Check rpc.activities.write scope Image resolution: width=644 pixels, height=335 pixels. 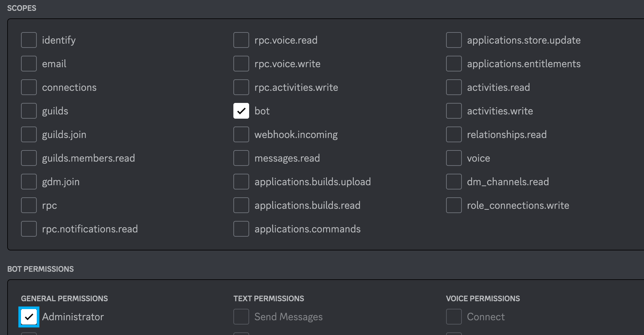pos(241,87)
